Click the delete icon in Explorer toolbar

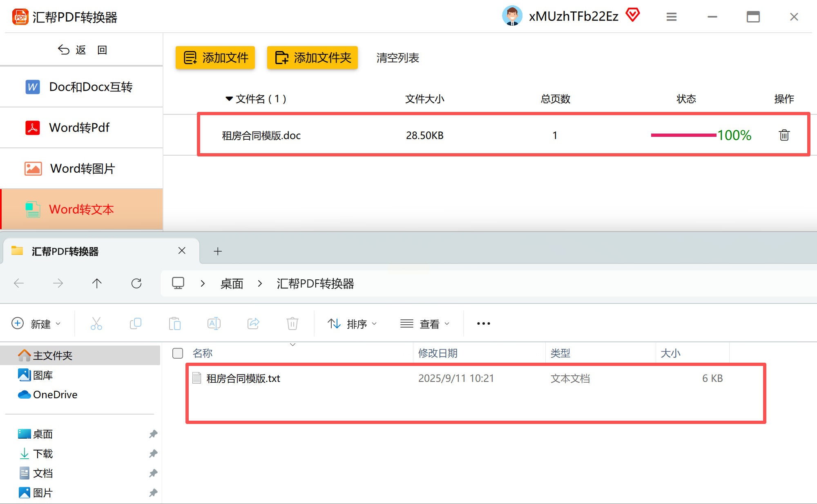(x=292, y=323)
